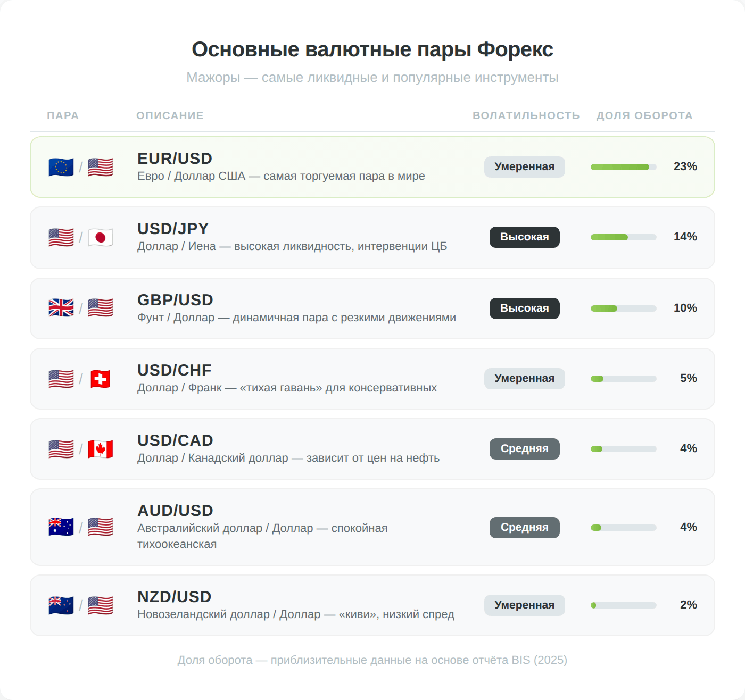Click the EUR/USD pair title
The width and height of the screenshot is (745, 700).
coord(175,159)
